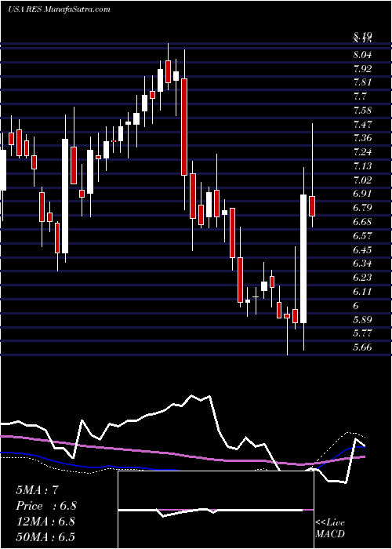The image size is (392, 549).
Task: Click the 6.91 price axis label
Action: pyautogui.click(x=363, y=194)
